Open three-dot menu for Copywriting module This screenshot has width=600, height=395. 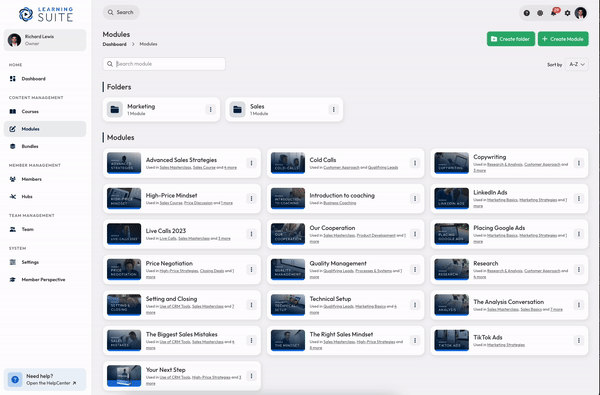pos(579,163)
